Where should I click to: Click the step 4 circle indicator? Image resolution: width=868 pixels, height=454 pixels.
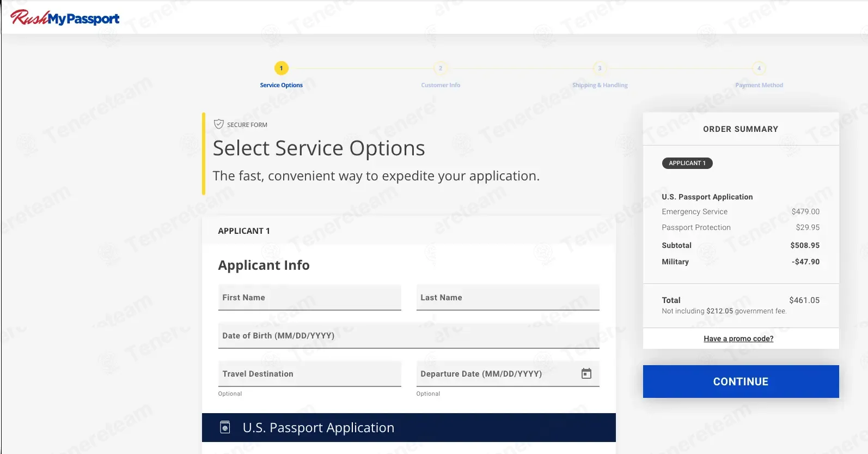click(x=759, y=68)
